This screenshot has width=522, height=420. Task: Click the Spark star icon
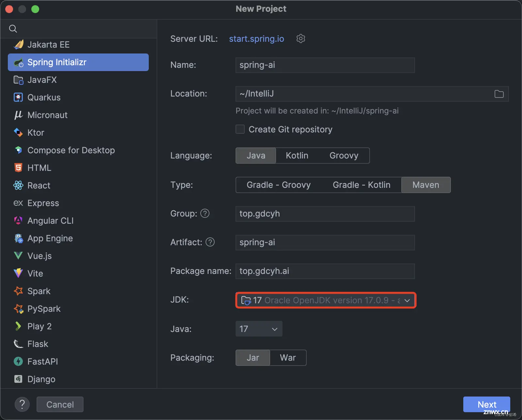[x=19, y=291]
